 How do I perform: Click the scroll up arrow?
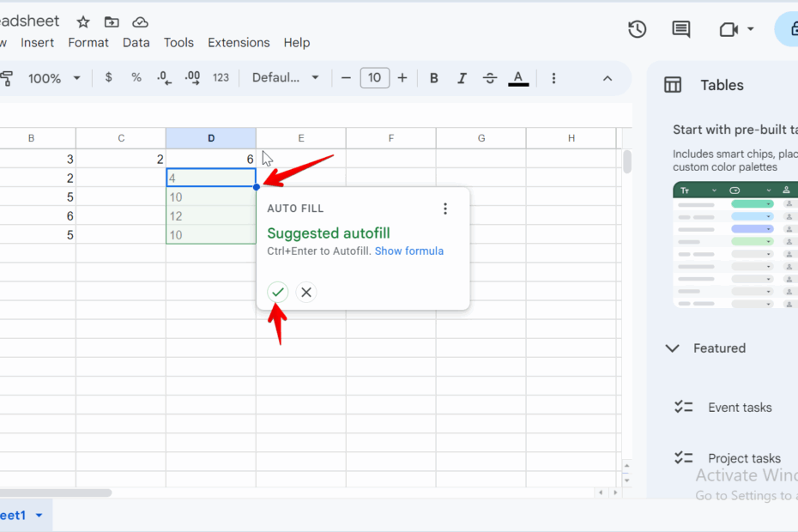coord(627,466)
